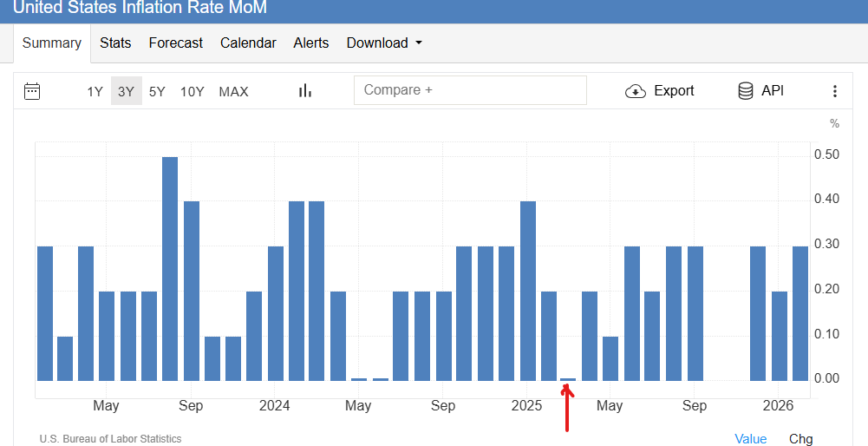Viewport: 868px width, 446px height.
Task: Click the Compare + input field
Action: point(470,90)
